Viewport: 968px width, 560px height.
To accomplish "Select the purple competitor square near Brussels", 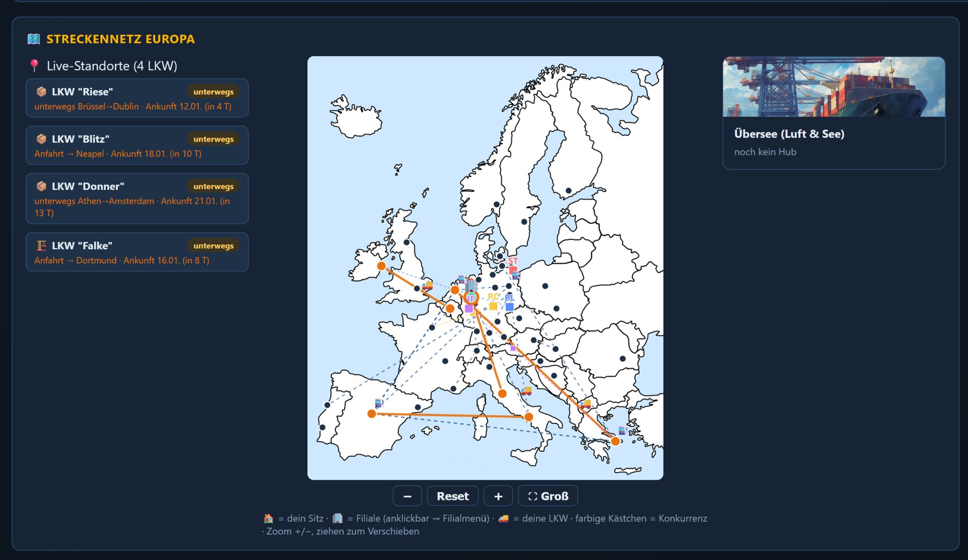I will pos(469,308).
